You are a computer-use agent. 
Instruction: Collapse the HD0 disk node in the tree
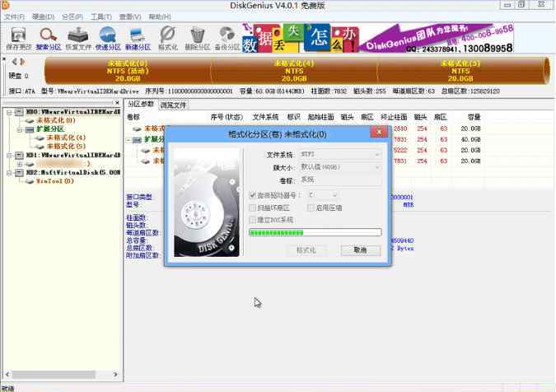pos(9,112)
